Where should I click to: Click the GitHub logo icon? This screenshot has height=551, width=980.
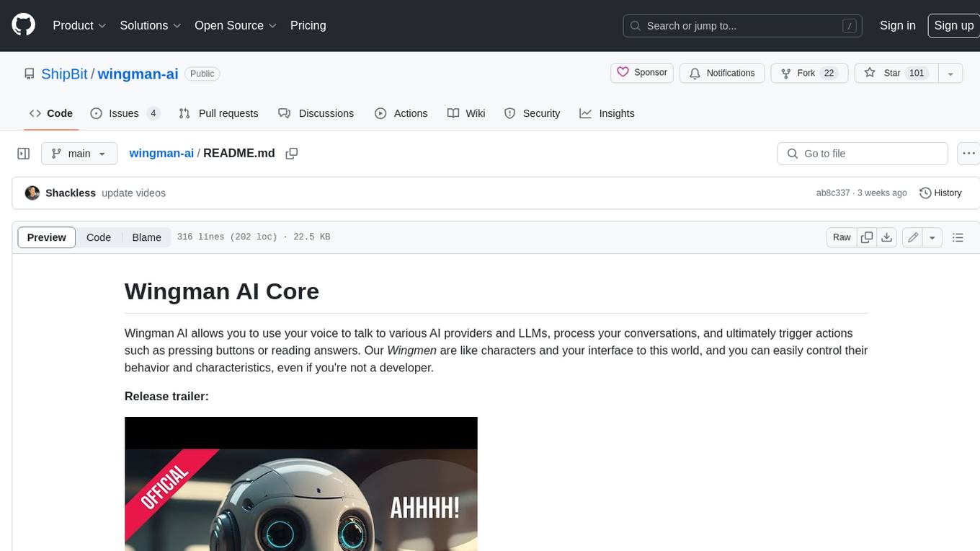(24, 25)
